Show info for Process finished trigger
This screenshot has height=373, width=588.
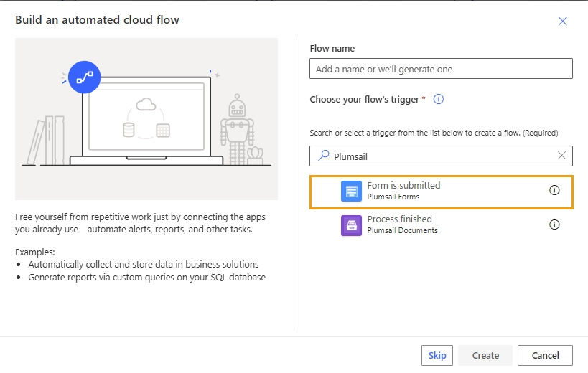[x=554, y=225]
